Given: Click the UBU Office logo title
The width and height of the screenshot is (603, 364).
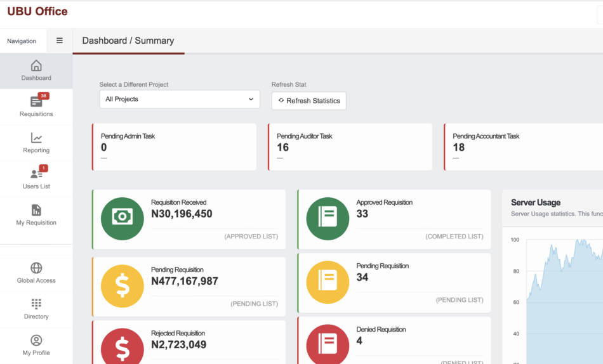Looking at the screenshot, I should tap(37, 11).
